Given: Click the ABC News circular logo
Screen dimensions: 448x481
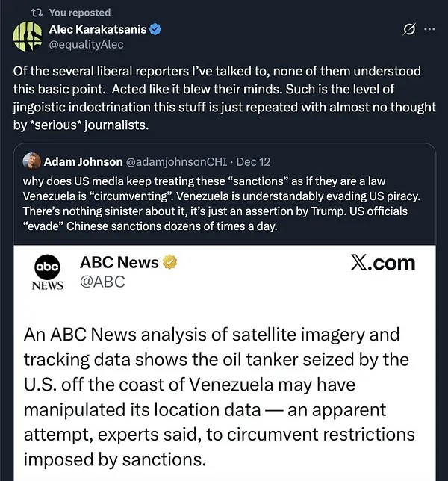Looking at the screenshot, I should point(48,267).
